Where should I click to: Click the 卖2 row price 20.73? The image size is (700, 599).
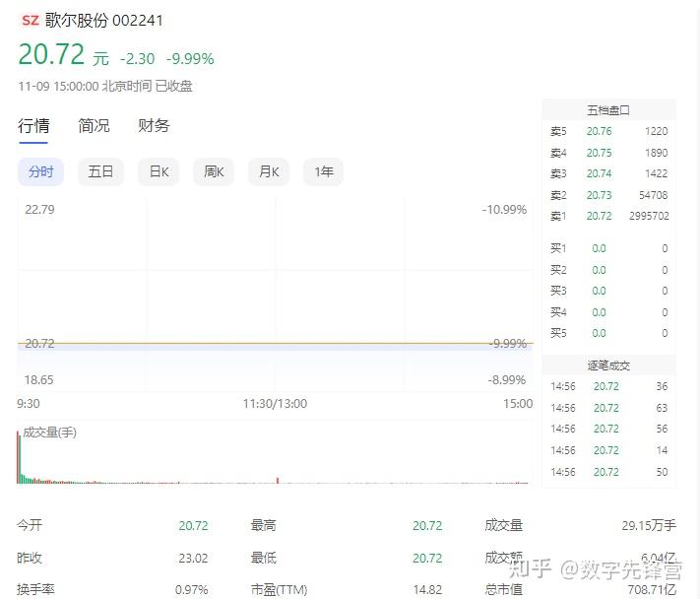tap(600, 195)
